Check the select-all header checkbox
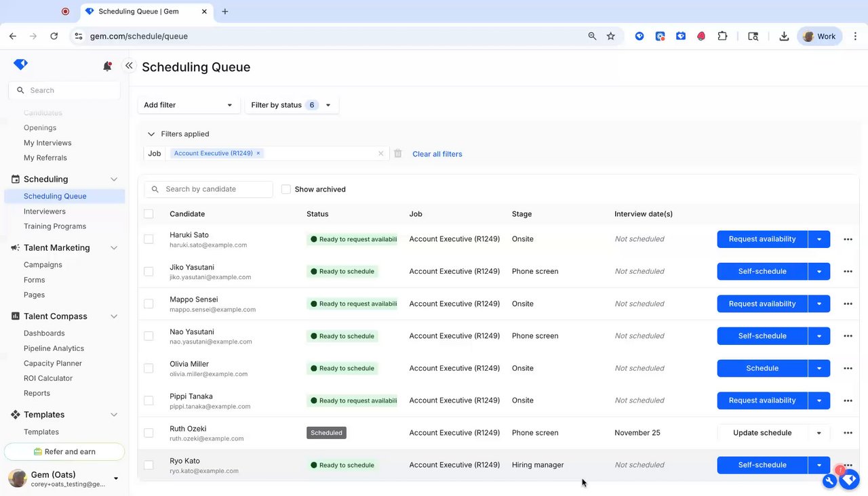868x496 pixels. [149, 214]
